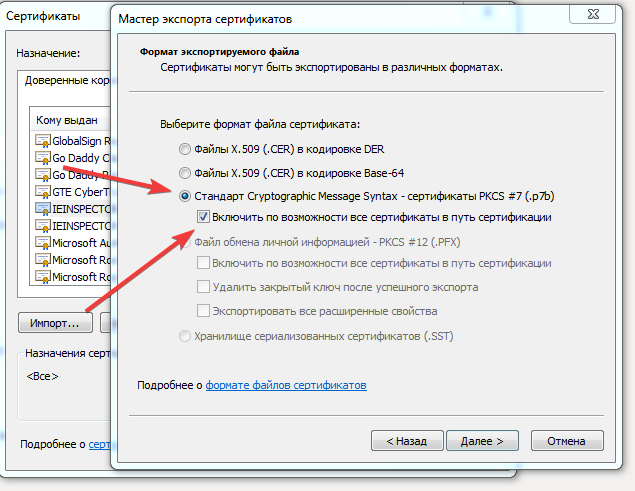This screenshot has width=635, height=491.
Task: Click the 'Microsoft Au' certificate icon
Action: tap(43, 243)
